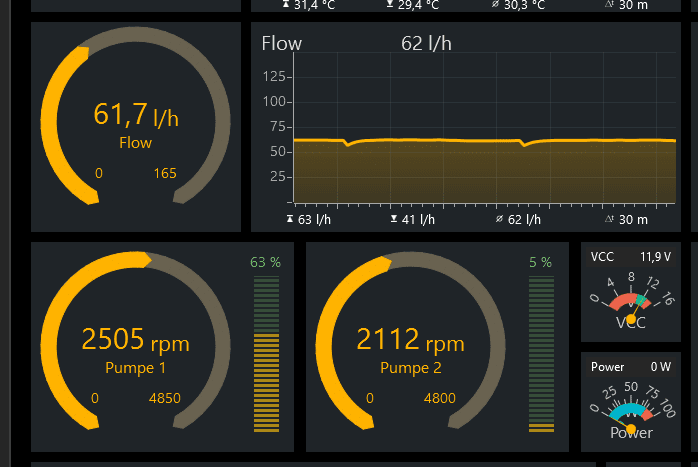Click the 75 axis label on the Flow chart
Screen dimensions: 698x467
coord(278,127)
